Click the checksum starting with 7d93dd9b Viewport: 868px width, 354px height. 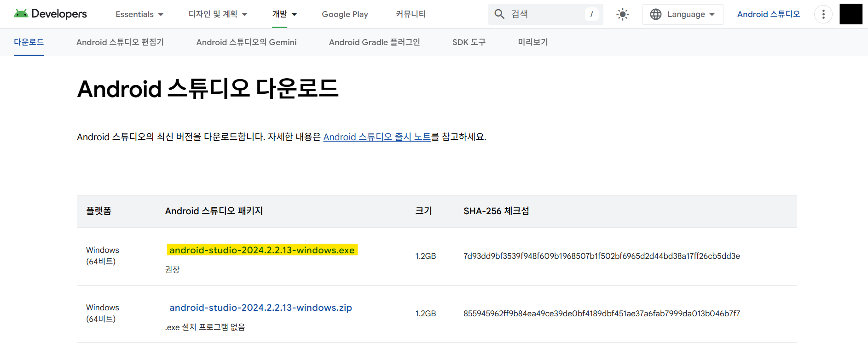pyautogui.click(x=602, y=256)
